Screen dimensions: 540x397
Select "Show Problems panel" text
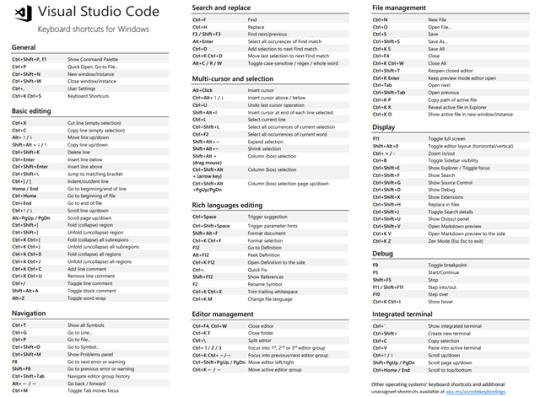90,354
